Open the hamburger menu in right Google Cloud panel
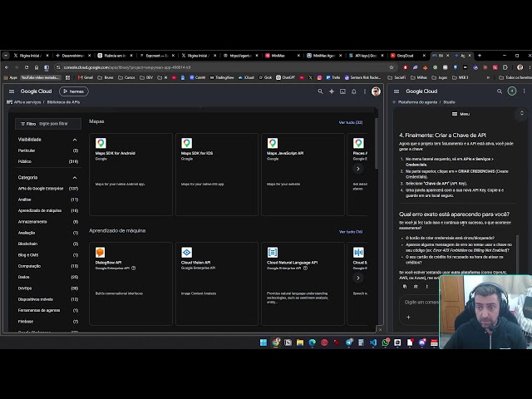The height and width of the screenshot is (399, 532). 397,91
